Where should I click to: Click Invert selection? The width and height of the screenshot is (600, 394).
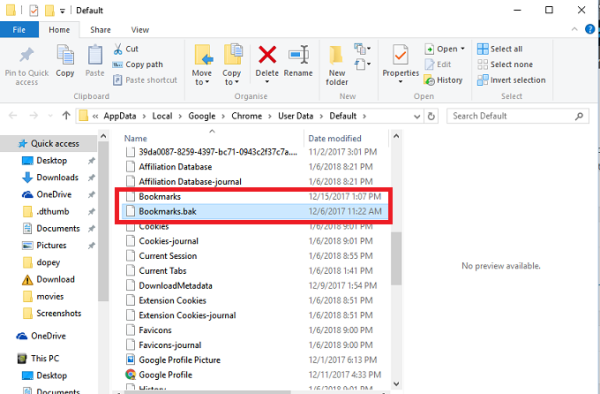click(511, 80)
